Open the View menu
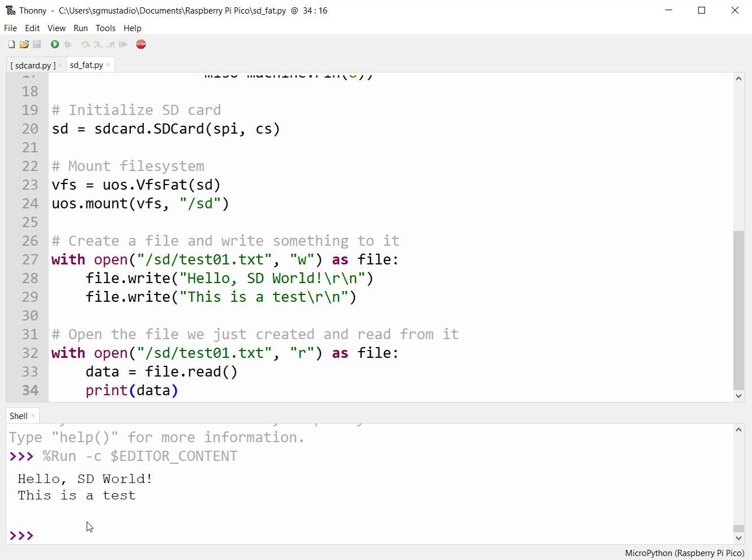 point(56,28)
